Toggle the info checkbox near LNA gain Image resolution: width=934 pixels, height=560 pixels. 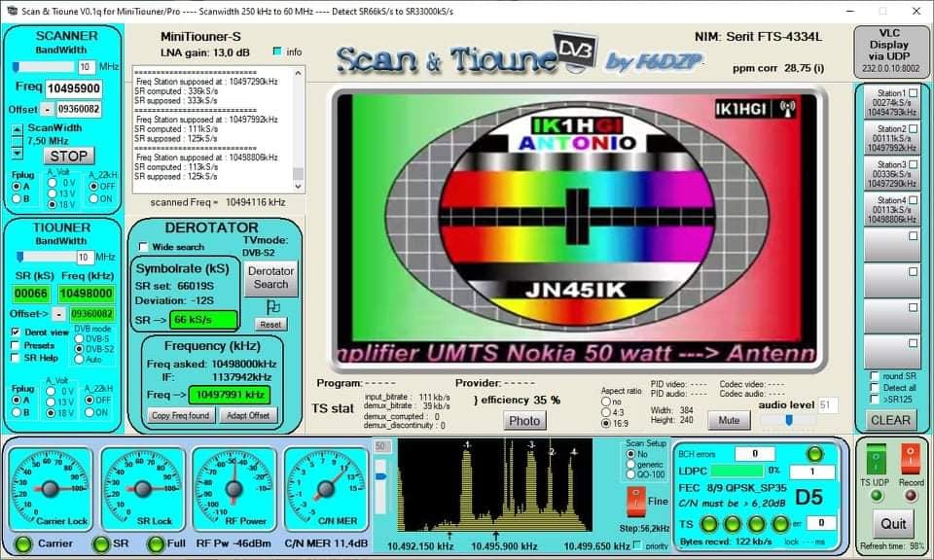(277, 52)
